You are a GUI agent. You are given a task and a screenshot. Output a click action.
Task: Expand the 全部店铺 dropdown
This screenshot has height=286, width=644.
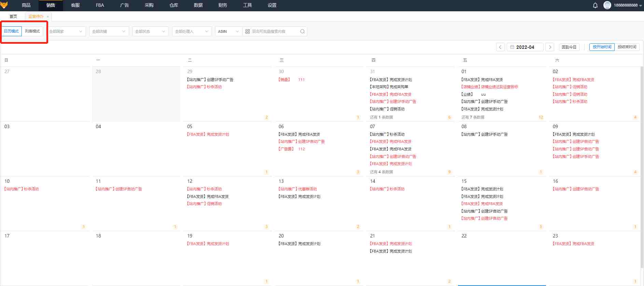coord(109,31)
